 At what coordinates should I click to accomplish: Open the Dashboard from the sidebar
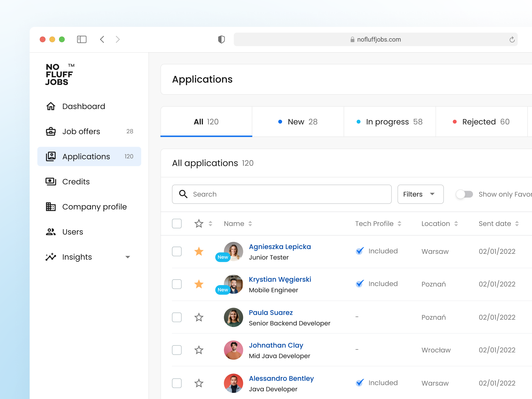(83, 106)
